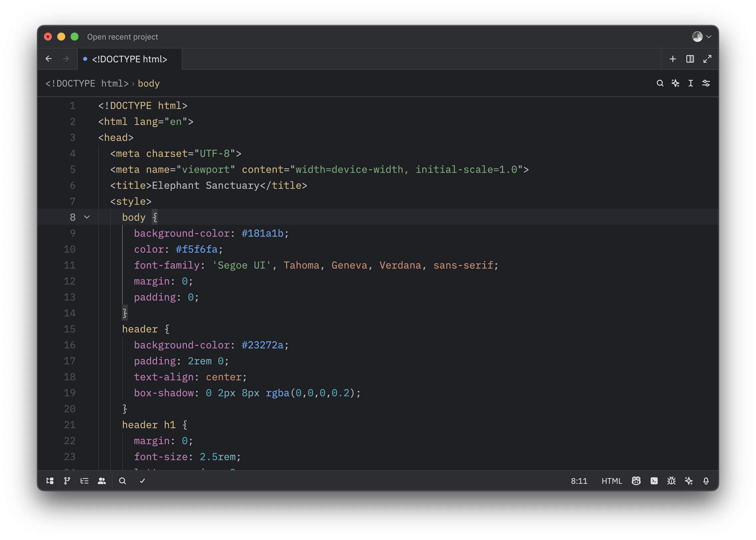756x540 pixels.
Task: Click 'Segoe UI' font name
Action: coord(242,265)
